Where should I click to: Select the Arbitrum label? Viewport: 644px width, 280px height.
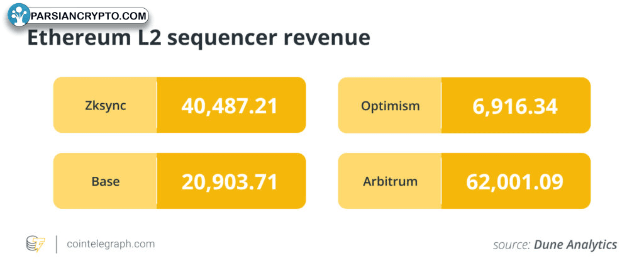click(390, 181)
